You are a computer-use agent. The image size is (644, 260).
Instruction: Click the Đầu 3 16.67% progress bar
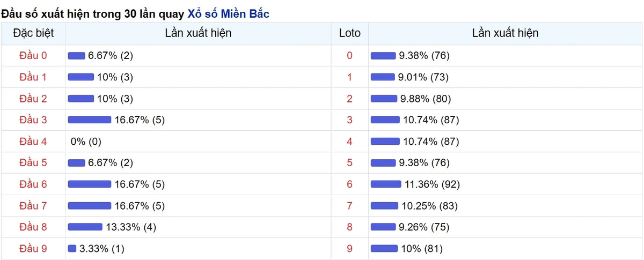(89, 120)
